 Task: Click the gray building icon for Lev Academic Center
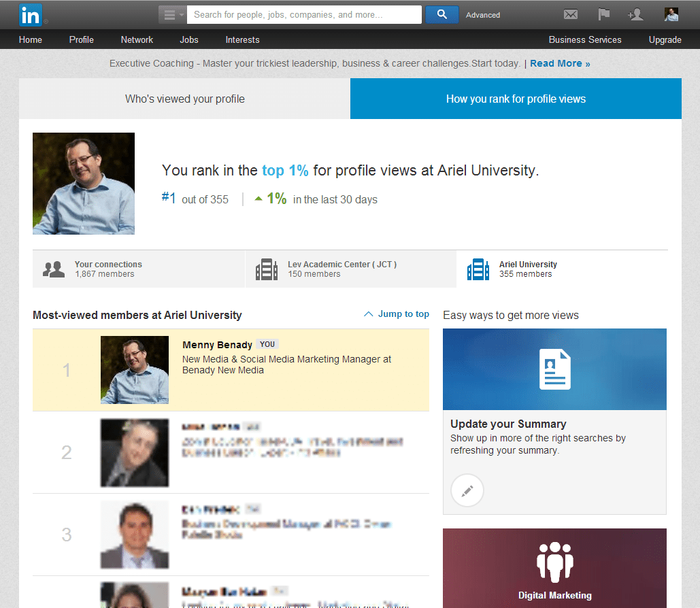point(267,269)
